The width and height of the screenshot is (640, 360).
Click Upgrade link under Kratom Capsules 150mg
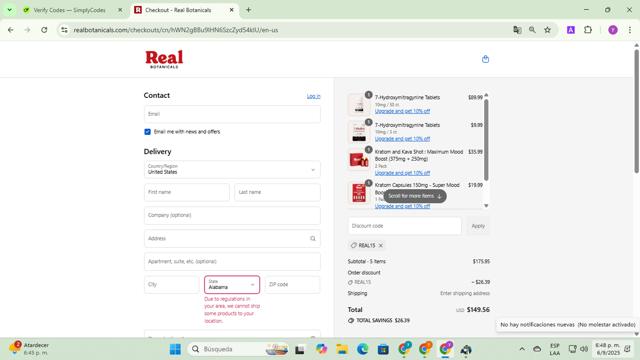tap(402, 207)
